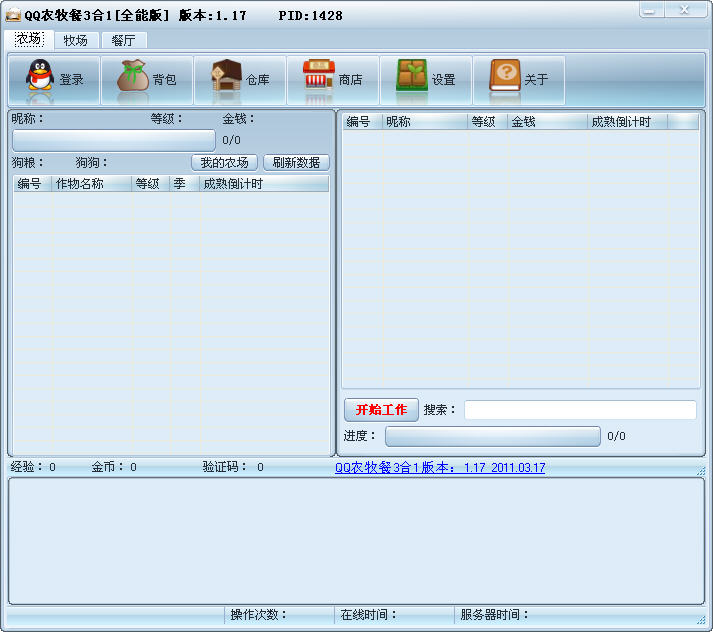This screenshot has height=632, width=713.
Task: Sort friend list by 昵称 column
Action: pyautogui.click(x=425, y=121)
